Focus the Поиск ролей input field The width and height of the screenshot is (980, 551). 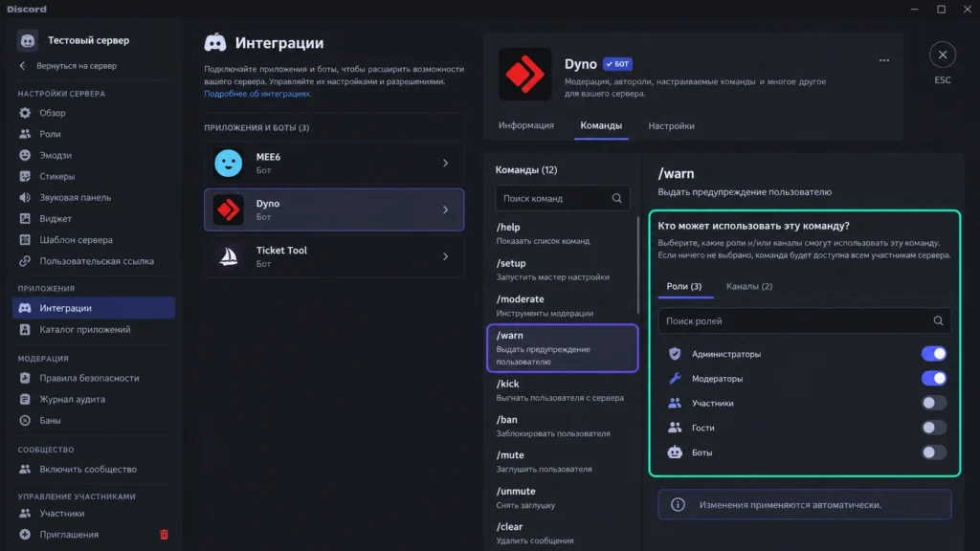(x=804, y=320)
